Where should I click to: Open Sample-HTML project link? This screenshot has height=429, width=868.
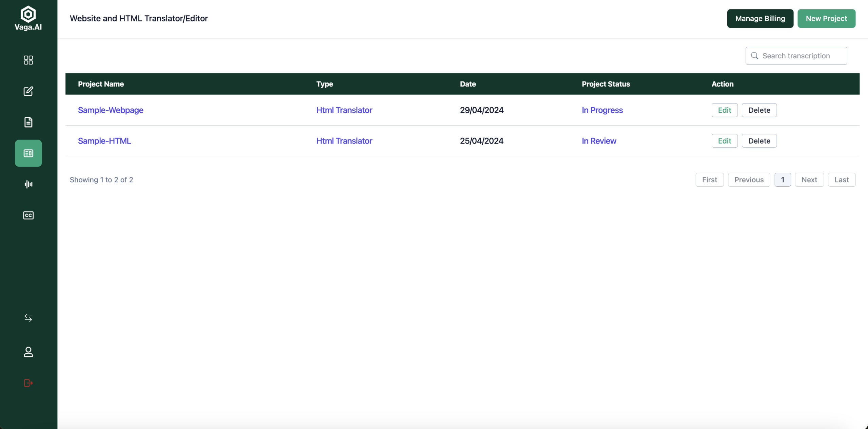[105, 140]
